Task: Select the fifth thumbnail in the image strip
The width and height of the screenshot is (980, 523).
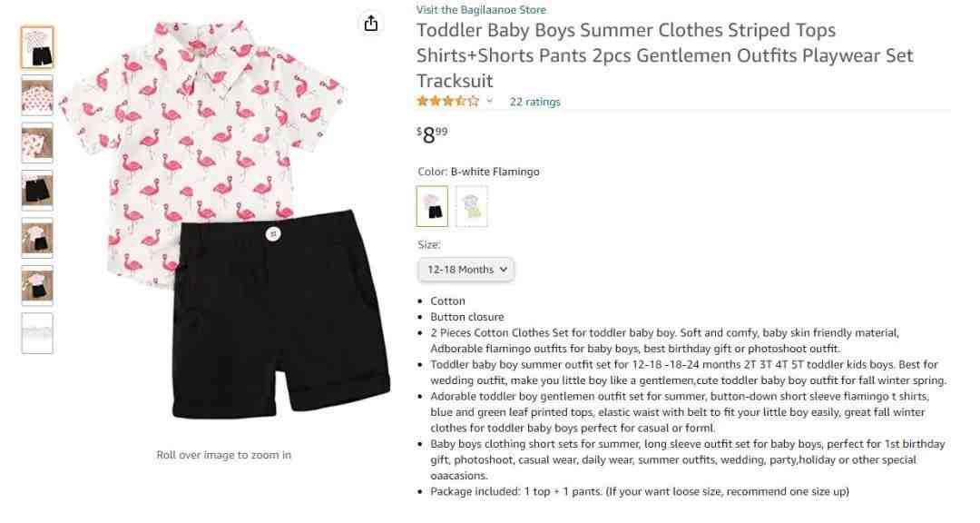Action: point(37,238)
